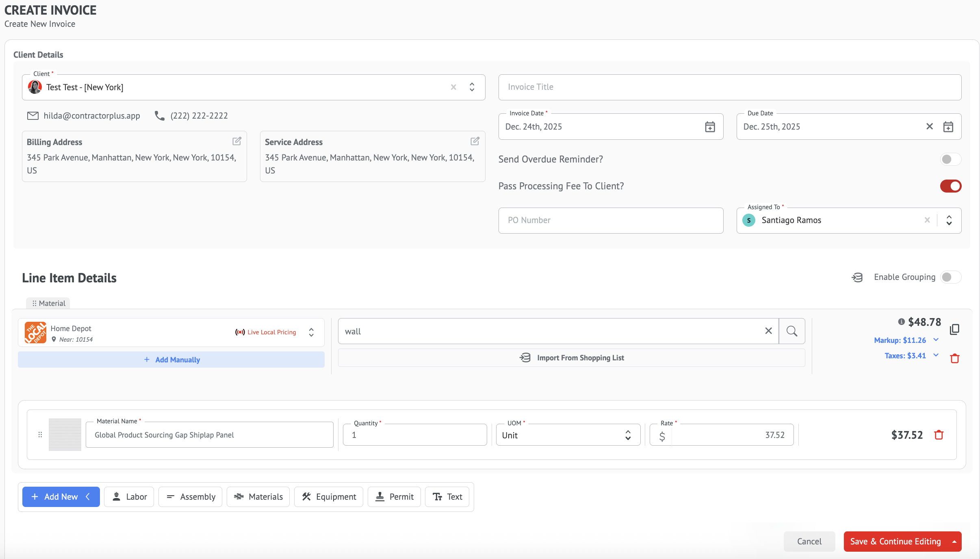Screen dimensions: 980x559
Task: Delete the Shiplap Panel row with trash icon
Action: [939, 435]
